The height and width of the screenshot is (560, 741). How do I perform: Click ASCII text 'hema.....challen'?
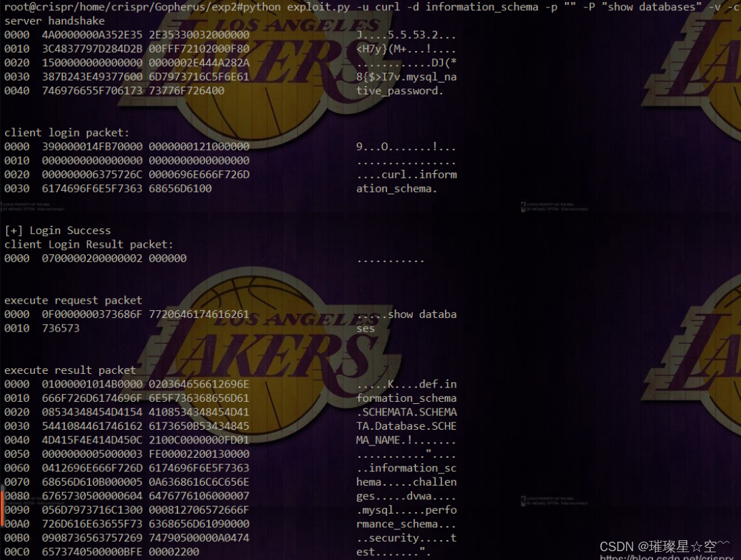[407, 482]
